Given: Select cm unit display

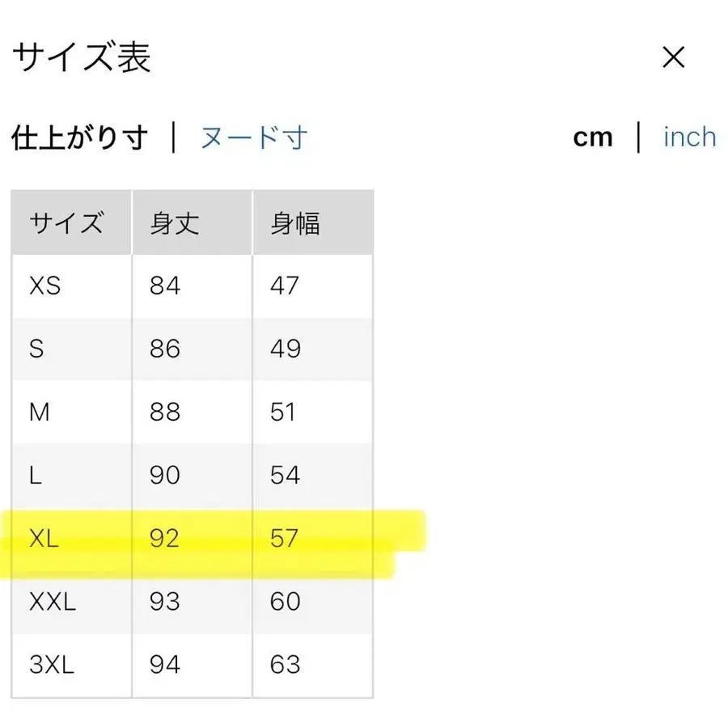Looking at the screenshot, I should (594, 137).
